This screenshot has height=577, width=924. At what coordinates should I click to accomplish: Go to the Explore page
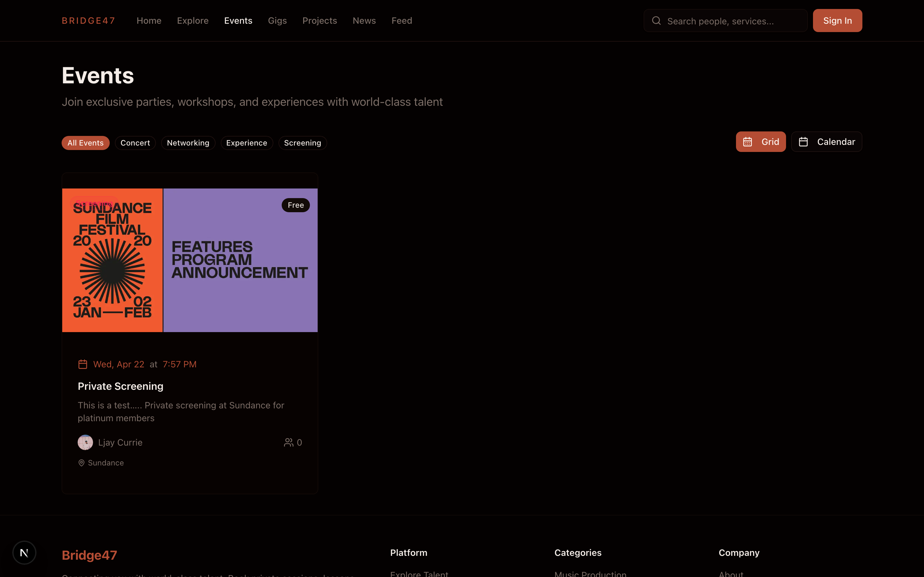[193, 21]
